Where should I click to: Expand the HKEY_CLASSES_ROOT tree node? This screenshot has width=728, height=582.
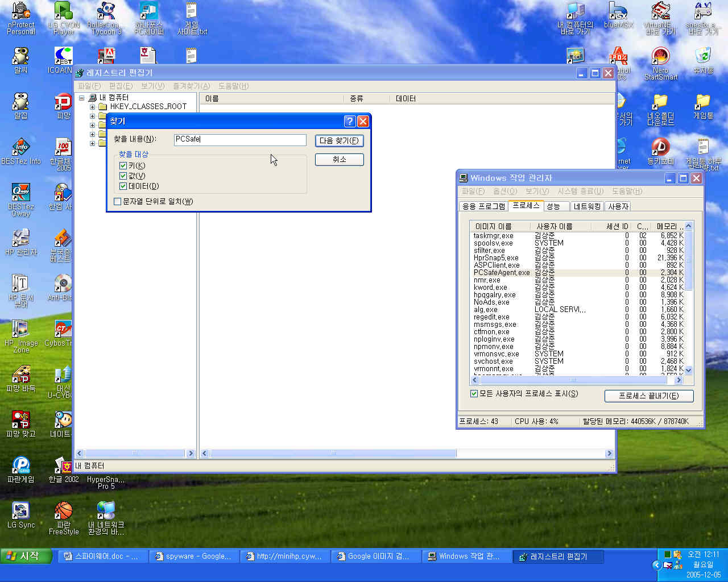click(92, 107)
